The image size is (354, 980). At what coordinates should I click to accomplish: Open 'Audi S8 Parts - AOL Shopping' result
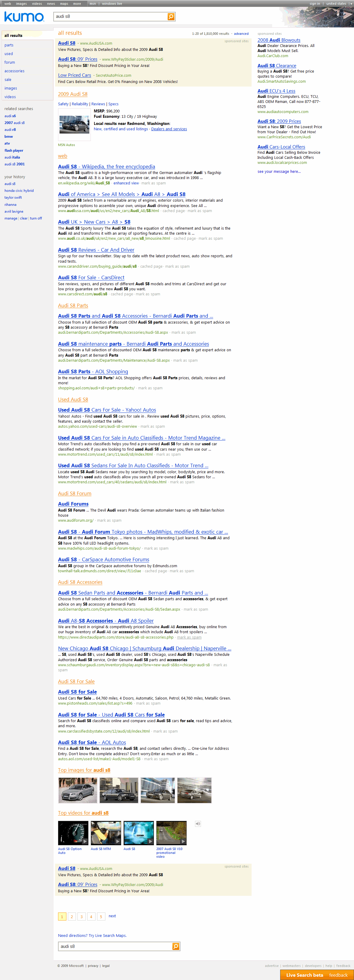(93, 372)
